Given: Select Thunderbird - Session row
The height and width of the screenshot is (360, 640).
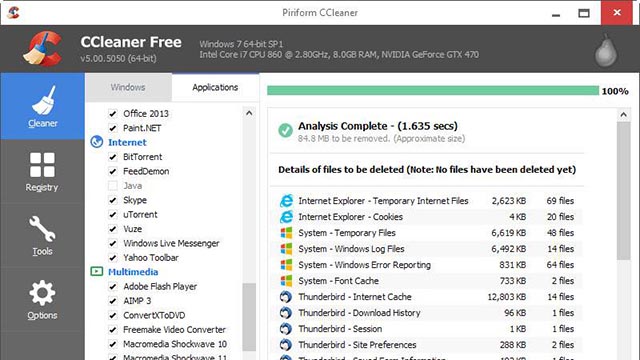Looking at the screenshot, I should [x=427, y=329].
